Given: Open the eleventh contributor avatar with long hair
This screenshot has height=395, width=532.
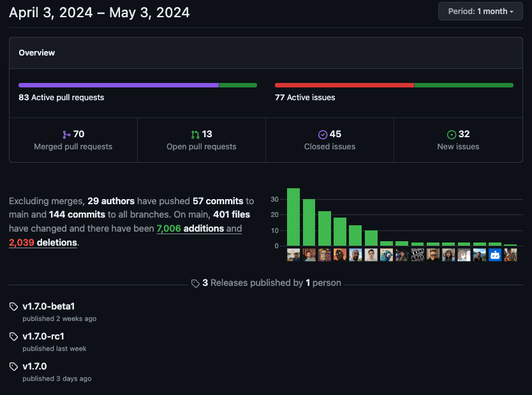Looking at the screenshot, I should point(448,255).
